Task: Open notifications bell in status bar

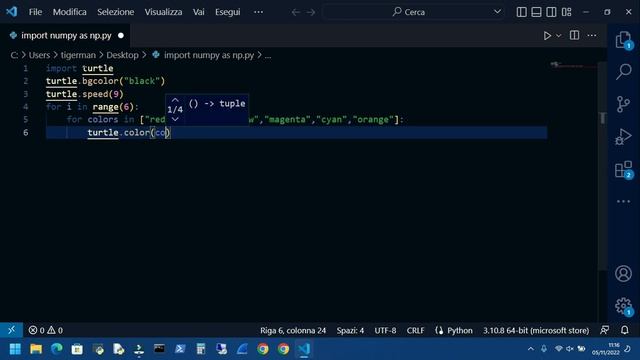Action: pos(624,330)
